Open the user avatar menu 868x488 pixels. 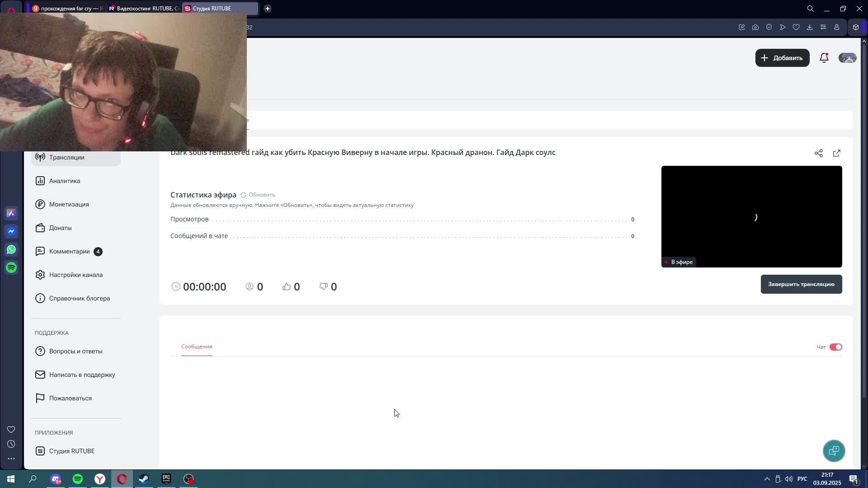[x=847, y=58]
